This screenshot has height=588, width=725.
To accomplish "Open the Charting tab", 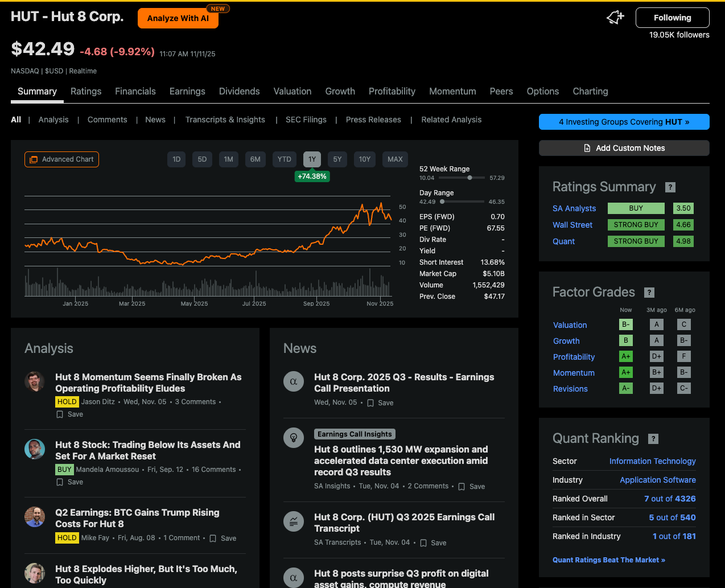I will (x=590, y=91).
